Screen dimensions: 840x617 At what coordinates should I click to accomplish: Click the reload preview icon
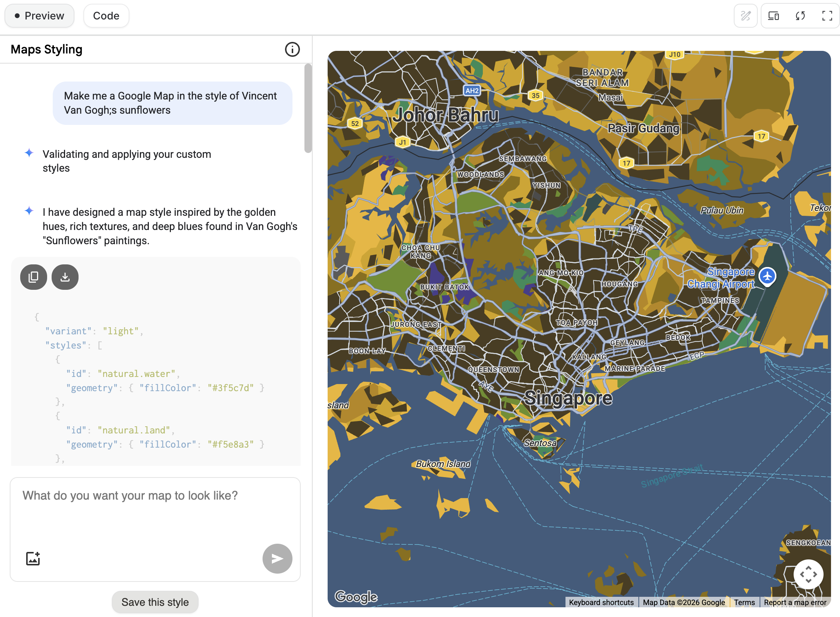pos(800,16)
